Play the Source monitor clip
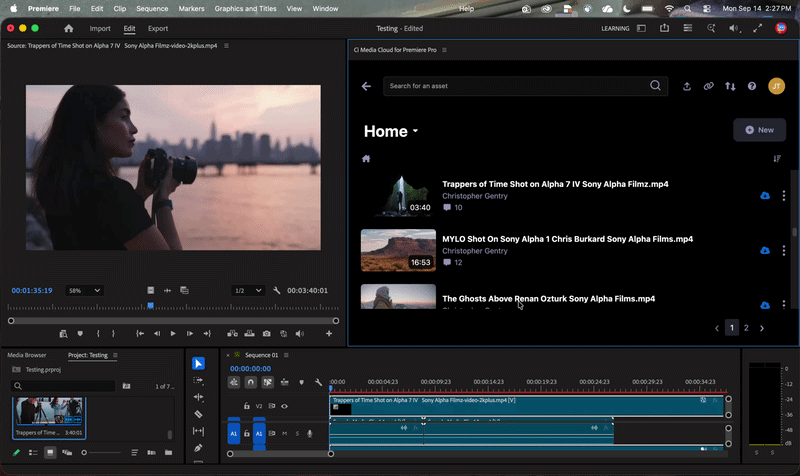Image resolution: width=800 pixels, height=476 pixels. click(173, 334)
